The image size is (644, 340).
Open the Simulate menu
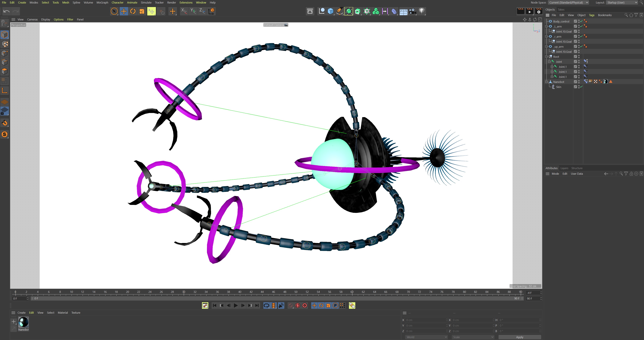(x=146, y=3)
